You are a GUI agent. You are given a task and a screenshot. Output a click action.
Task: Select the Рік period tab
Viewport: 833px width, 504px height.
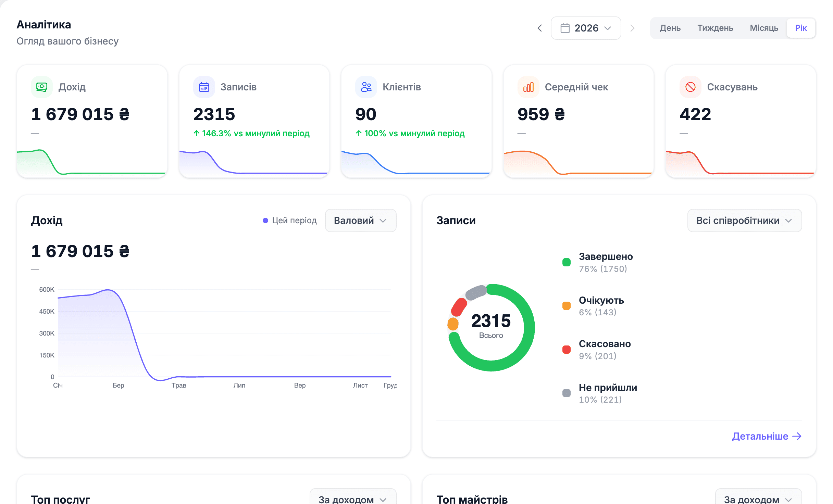tap(801, 28)
